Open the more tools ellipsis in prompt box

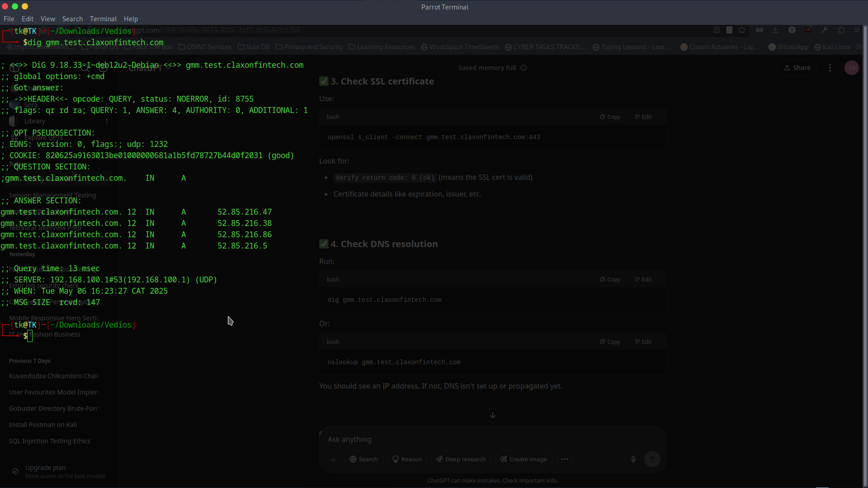(x=564, y=459)
